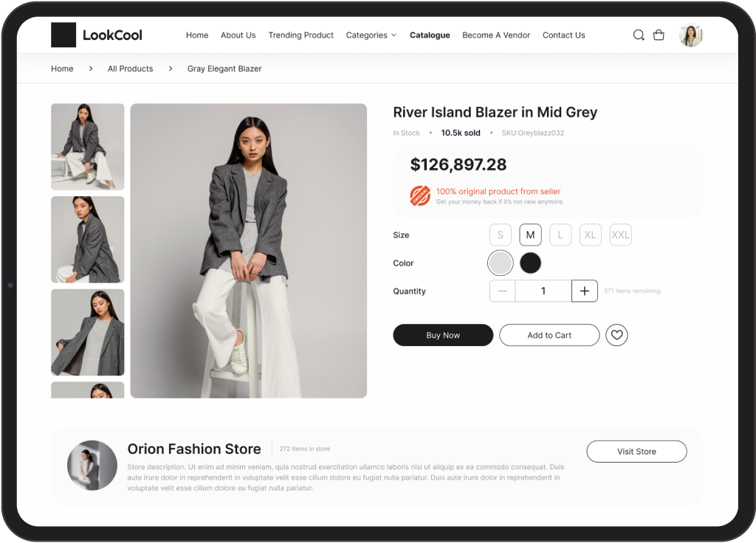Open the search icon in header
This screenshot has width=756, height=543.
click(x=639, y=35)
